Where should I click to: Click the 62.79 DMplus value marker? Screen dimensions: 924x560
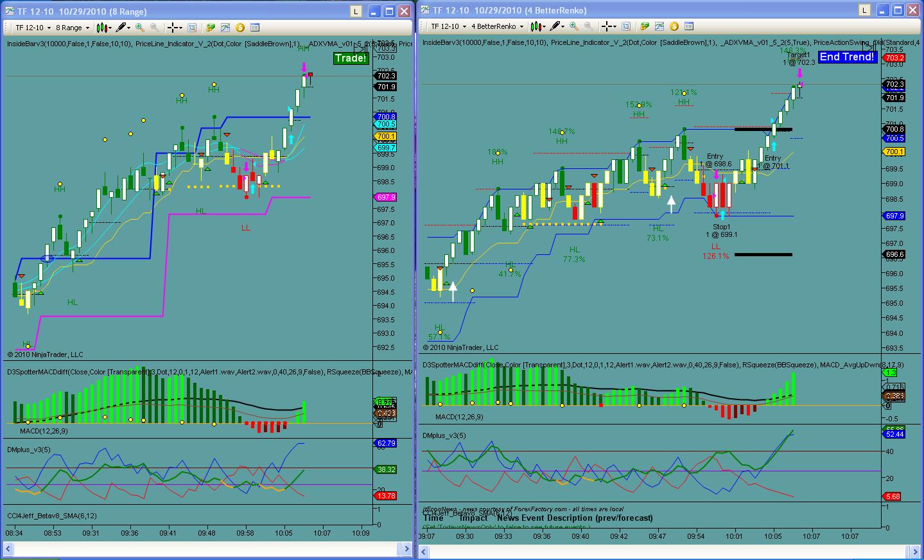(386, 444)
